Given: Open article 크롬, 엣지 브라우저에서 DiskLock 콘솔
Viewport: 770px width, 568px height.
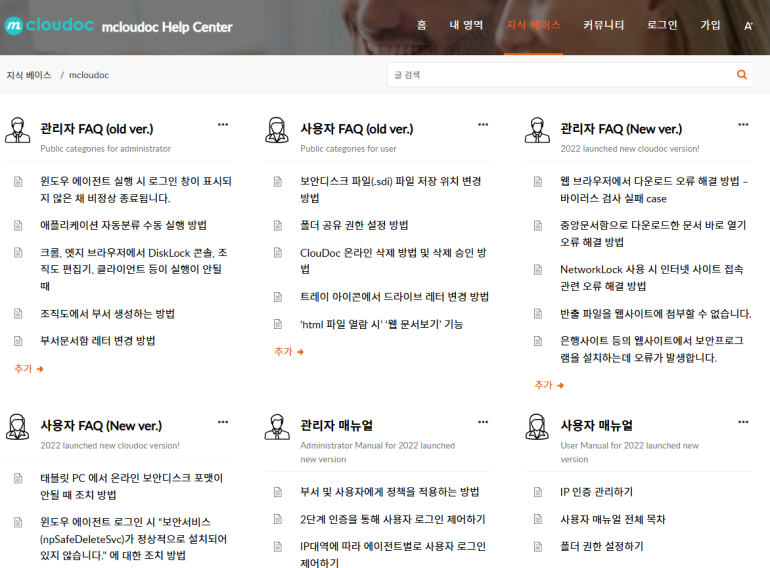Looking at the screenshot, I should (x=134, y=269).
